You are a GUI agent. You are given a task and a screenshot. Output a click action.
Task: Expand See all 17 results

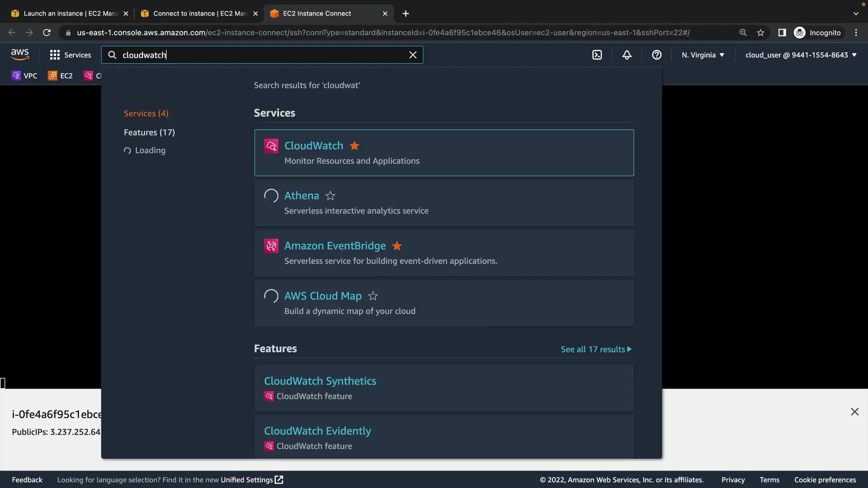pos(596,349)
